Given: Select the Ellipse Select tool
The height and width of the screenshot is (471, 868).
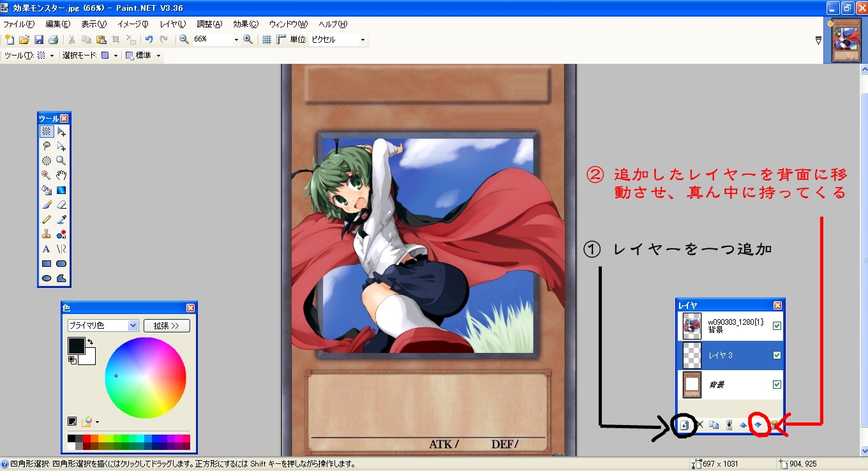Looking at the screenshot, I should coord(47,161).
